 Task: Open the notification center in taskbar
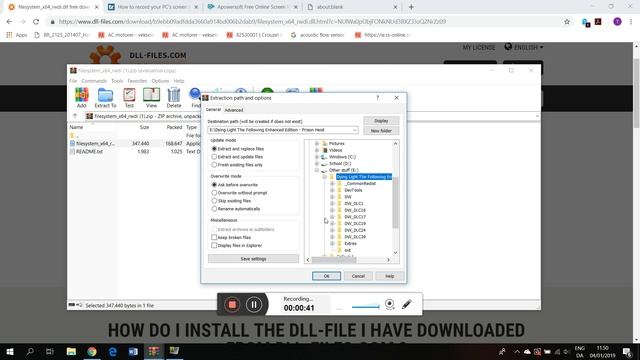(x=628, y=352)
